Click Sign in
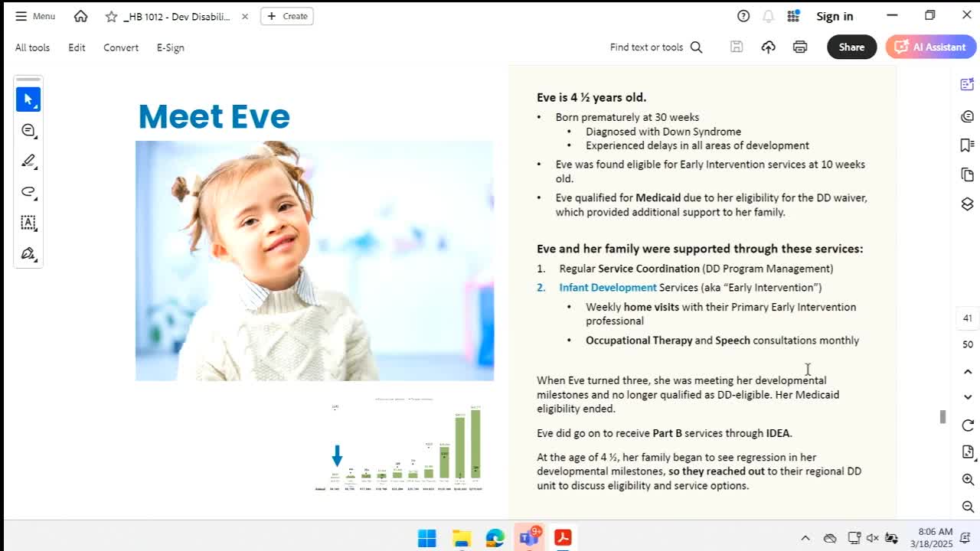Screen dimensions: 980x551 tap(835, 16)
